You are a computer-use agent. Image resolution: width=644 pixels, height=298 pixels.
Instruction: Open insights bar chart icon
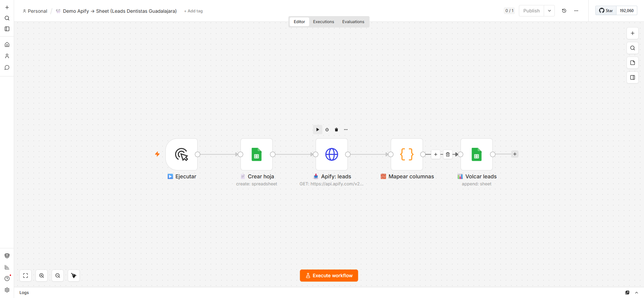point(7,267)
